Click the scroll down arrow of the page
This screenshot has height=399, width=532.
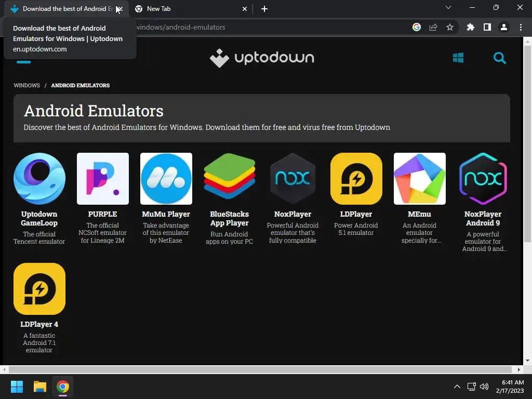527,361
